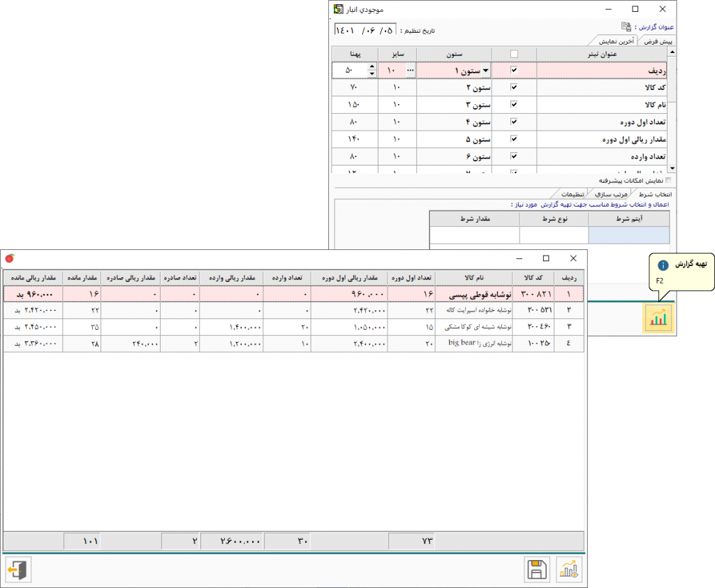
Task: Open the تنظیمات tab
Action: click(573, 193)
